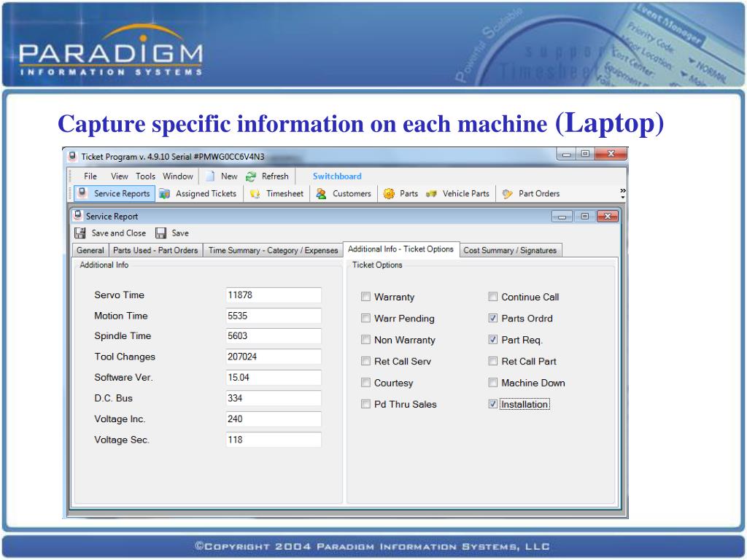Open the File menu
747x560 pixels.
point(90,176)
